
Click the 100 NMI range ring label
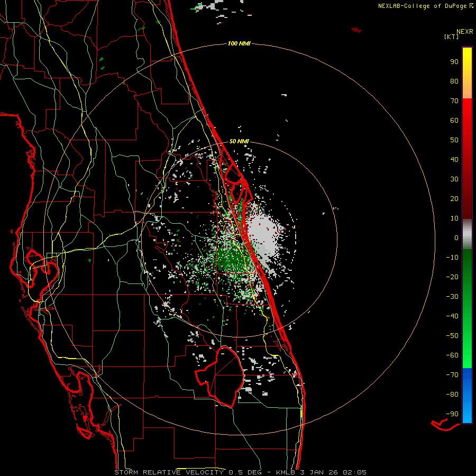pos(239,44)
